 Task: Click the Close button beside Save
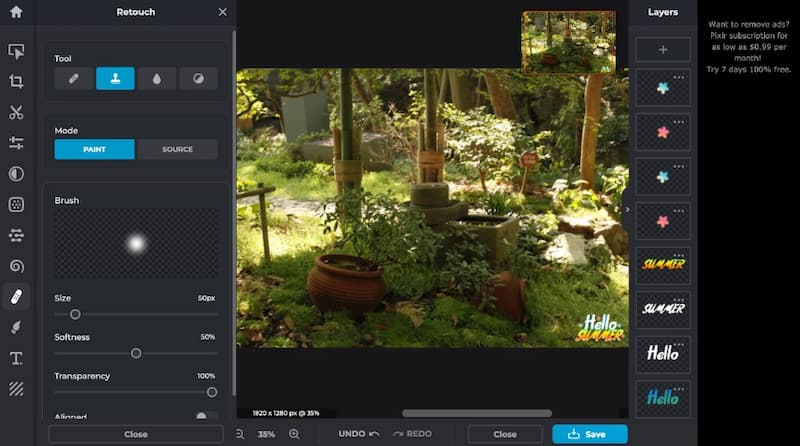pos(505,434)
